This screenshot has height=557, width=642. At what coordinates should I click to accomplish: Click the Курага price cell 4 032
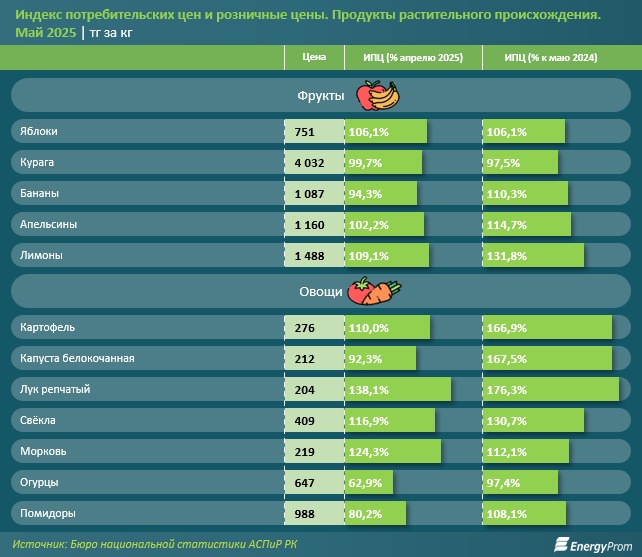point(314,163)
